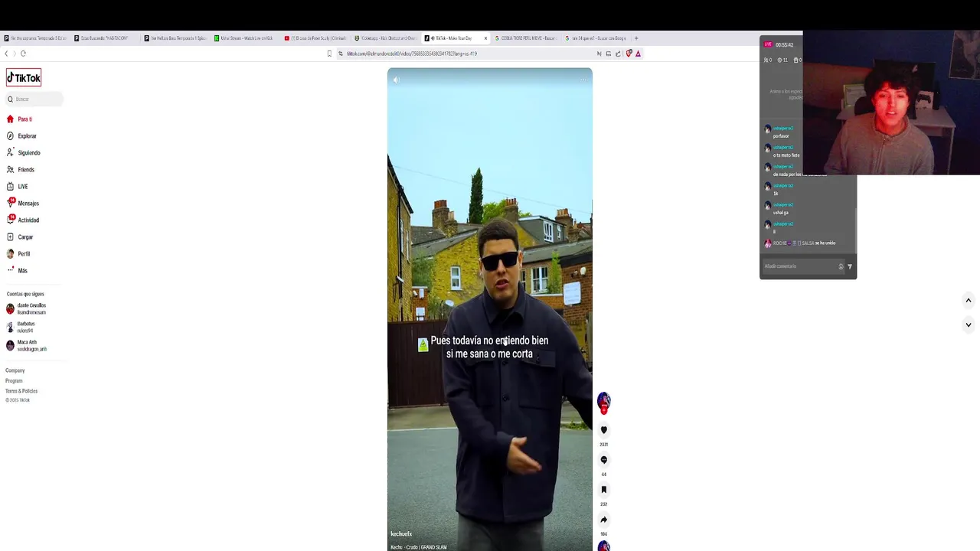Open the video three-dots options menu

(x=583, y=80)
